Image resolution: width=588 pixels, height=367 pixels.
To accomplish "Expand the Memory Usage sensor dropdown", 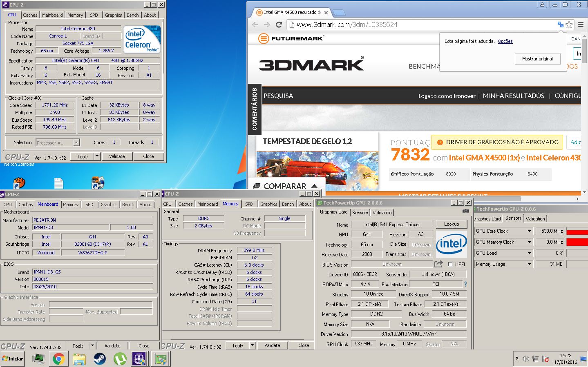I will click(x=529, y=264).
